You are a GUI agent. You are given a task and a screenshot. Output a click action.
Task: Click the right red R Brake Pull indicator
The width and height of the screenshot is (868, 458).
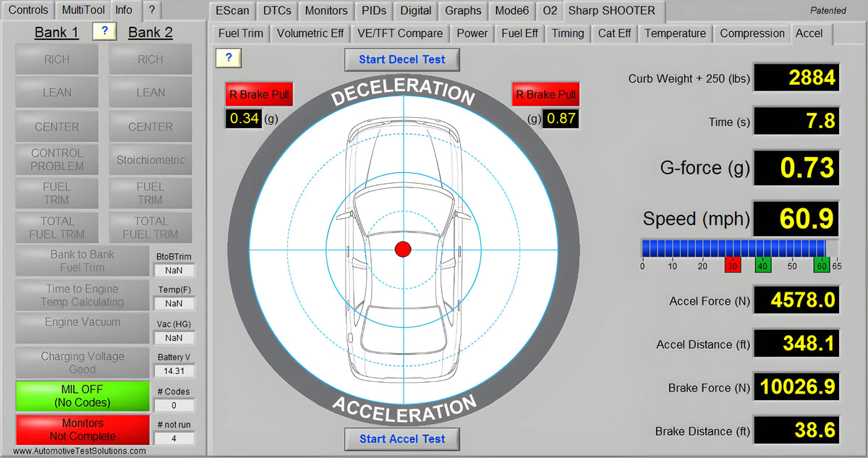[x=545, y=95]
